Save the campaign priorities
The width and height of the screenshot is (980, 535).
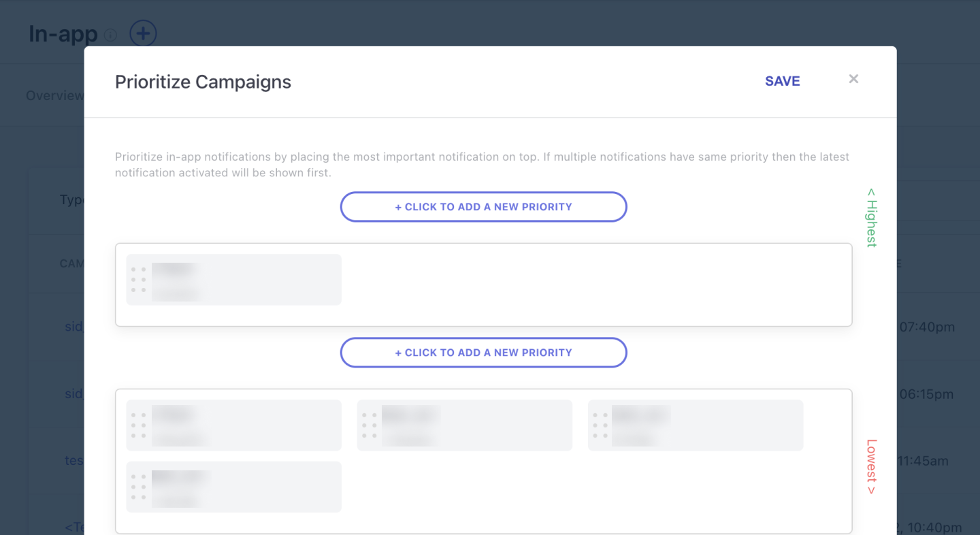[782, 81]
